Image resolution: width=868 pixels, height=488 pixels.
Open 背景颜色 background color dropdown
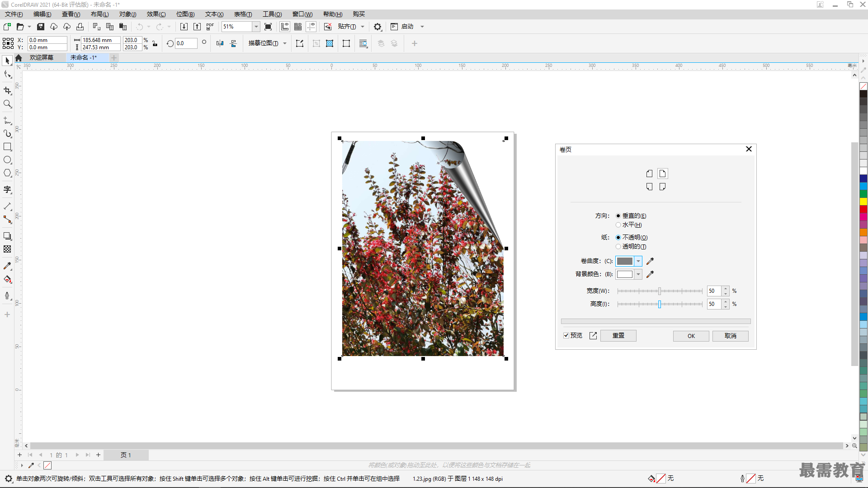click(x=638, y=274)
